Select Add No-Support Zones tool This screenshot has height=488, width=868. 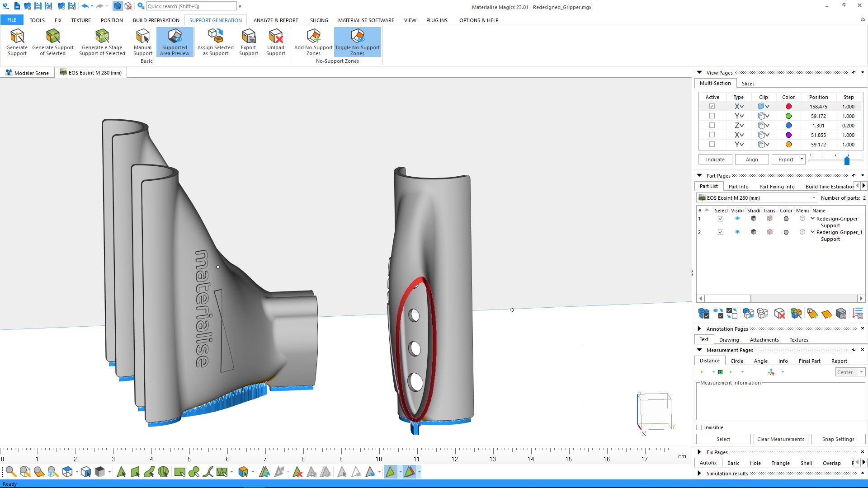(x=313, y=42)
